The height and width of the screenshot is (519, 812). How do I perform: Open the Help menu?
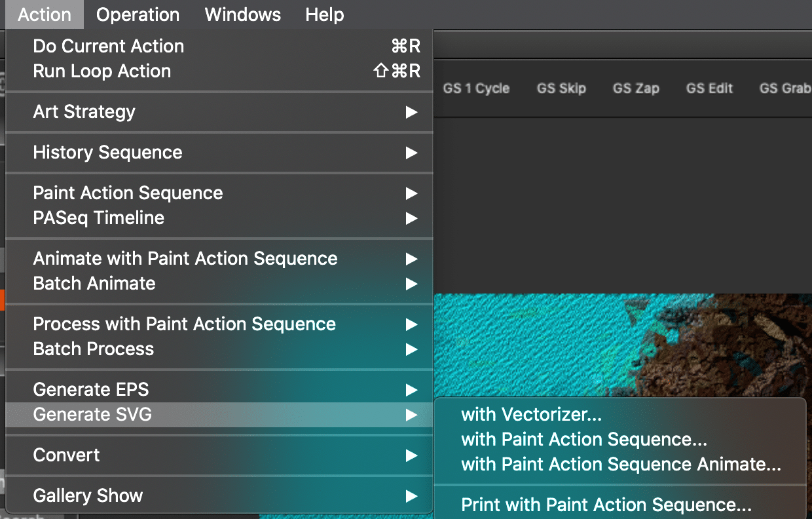(x=325, y=14)
